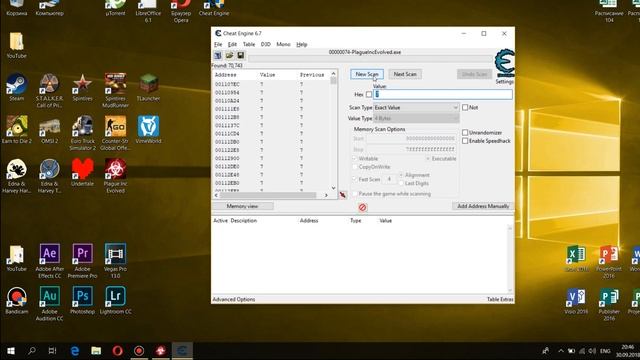This screenshot has width=640, height=360.
Task: Open the Table menu
Action: coord(249,44)
